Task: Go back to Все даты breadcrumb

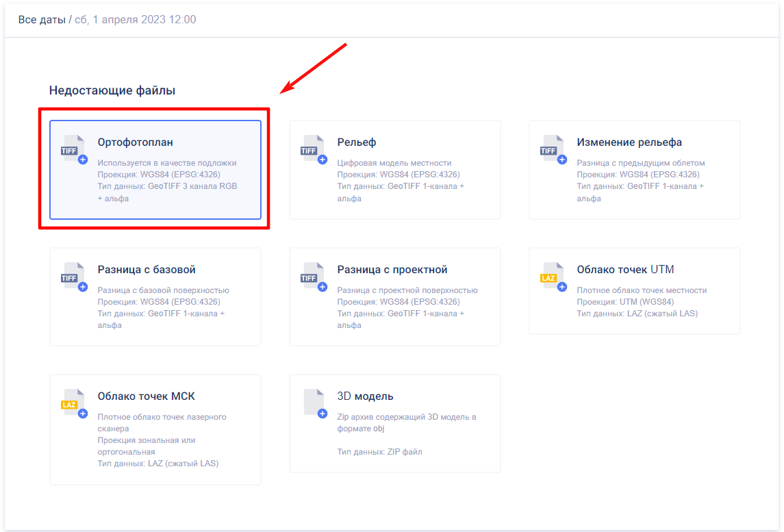Action: [x=42, y=20]
